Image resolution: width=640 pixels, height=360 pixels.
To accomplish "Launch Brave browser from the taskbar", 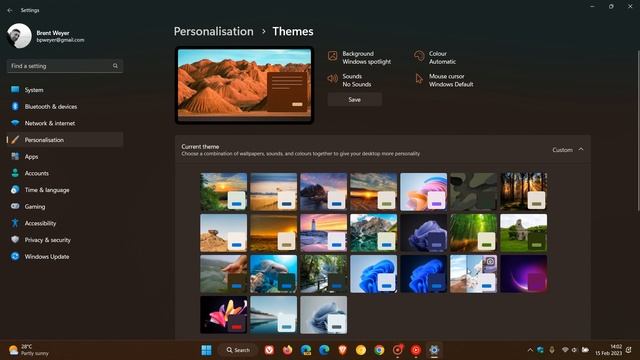I will click(342, 350).
